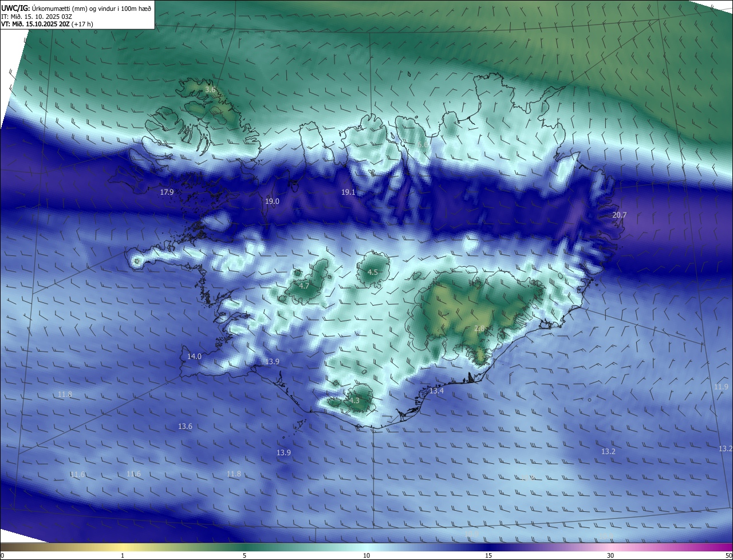The width and height of the screenshot is (733, 560).
Task: Click the 5 tick on the color scale
Action: pos(245,556)
